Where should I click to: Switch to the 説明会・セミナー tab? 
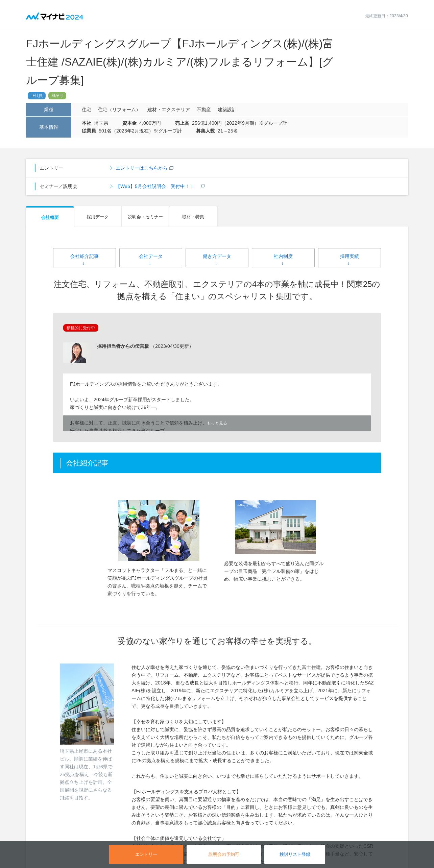tap(145, 217)
